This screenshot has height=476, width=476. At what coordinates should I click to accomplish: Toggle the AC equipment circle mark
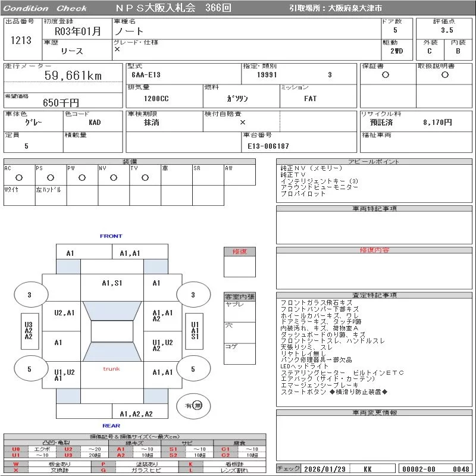point(19,177)
